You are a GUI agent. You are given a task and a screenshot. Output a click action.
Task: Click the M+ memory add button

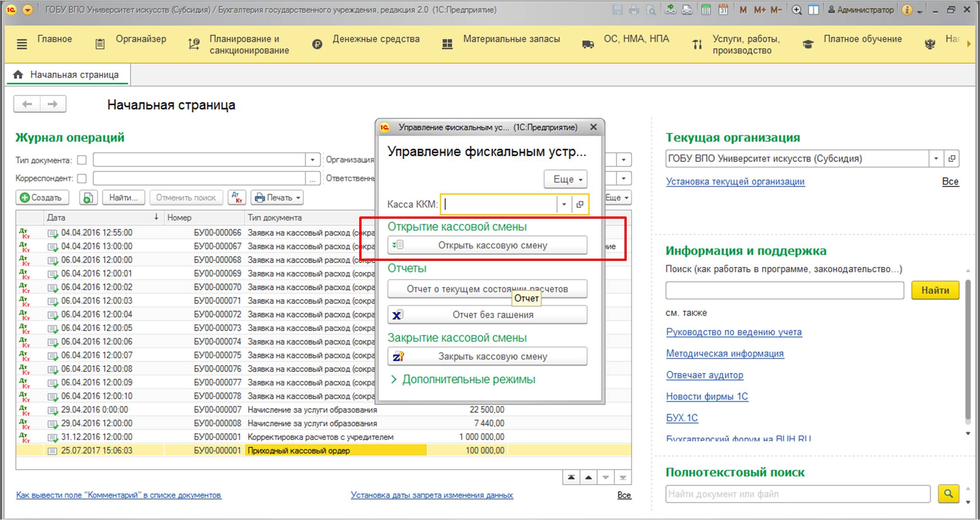pyautogui.click(x=760, y=10)
